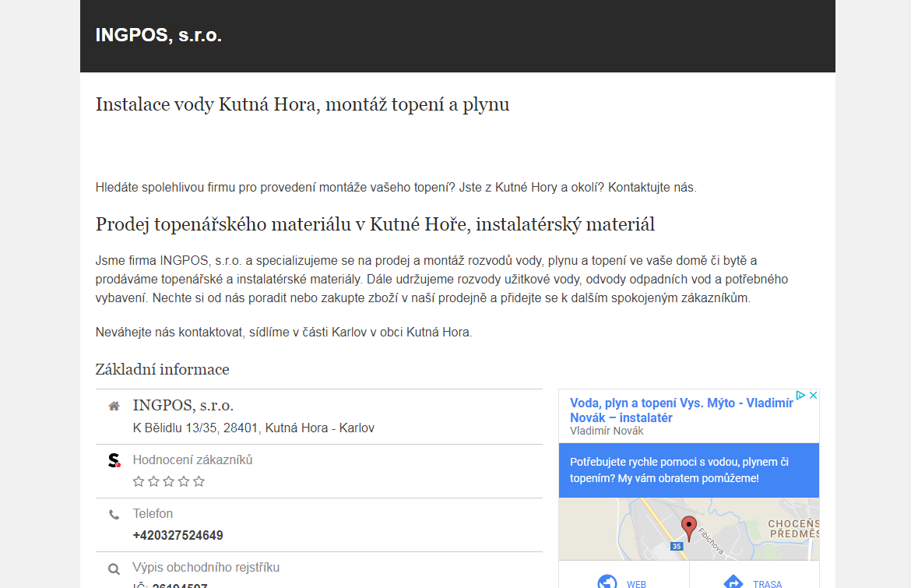
Task: Click the Vladimír Novák advertiser name
Action: tap(607, 431)
